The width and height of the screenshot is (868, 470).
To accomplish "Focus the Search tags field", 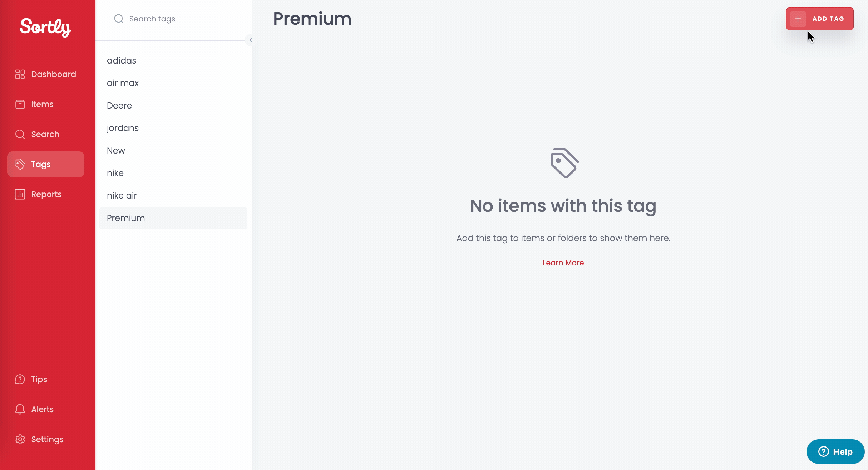I will 173,19.
